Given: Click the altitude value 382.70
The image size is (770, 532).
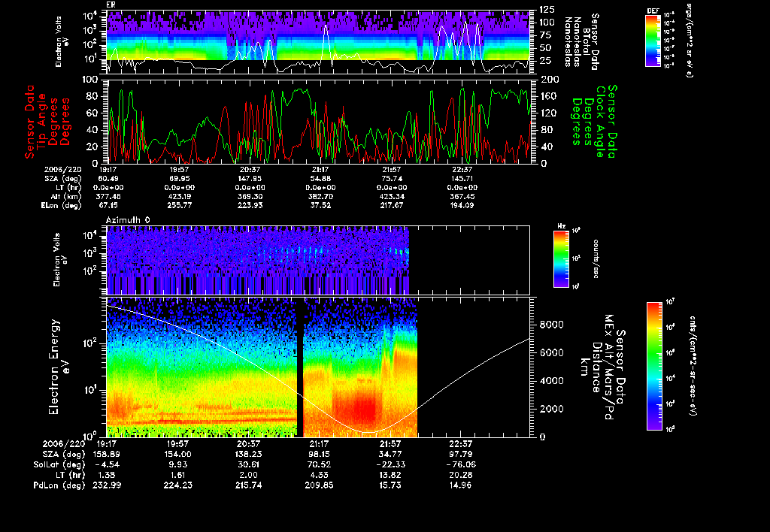Looking at the screenshot, I should coord(320,197).
